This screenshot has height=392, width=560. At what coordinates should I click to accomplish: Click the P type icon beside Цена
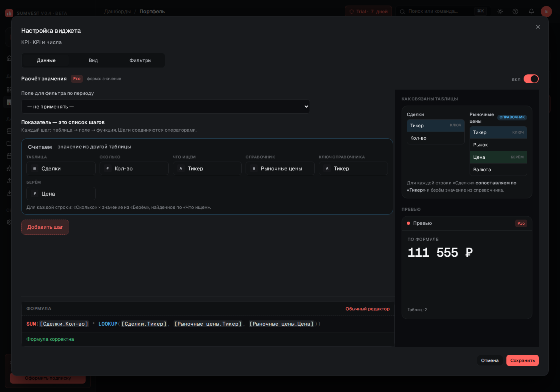click(35, 194)
